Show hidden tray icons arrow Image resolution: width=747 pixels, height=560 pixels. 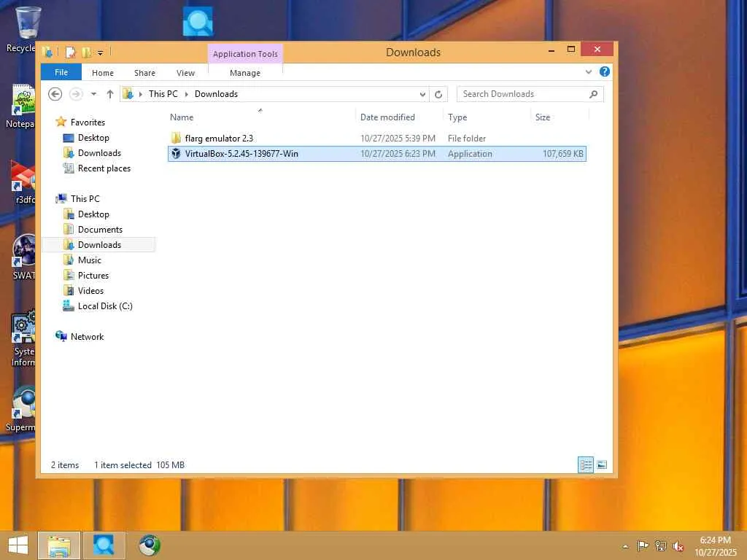626,546
